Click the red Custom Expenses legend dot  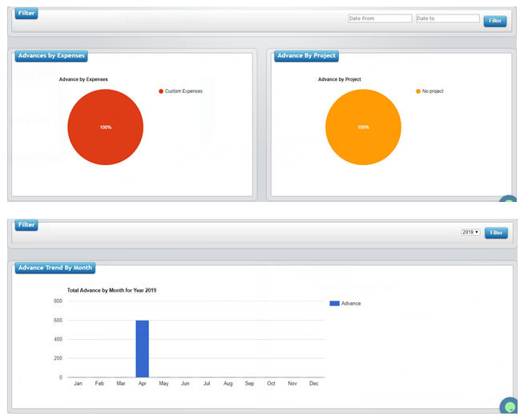click(x=161, y=91)
